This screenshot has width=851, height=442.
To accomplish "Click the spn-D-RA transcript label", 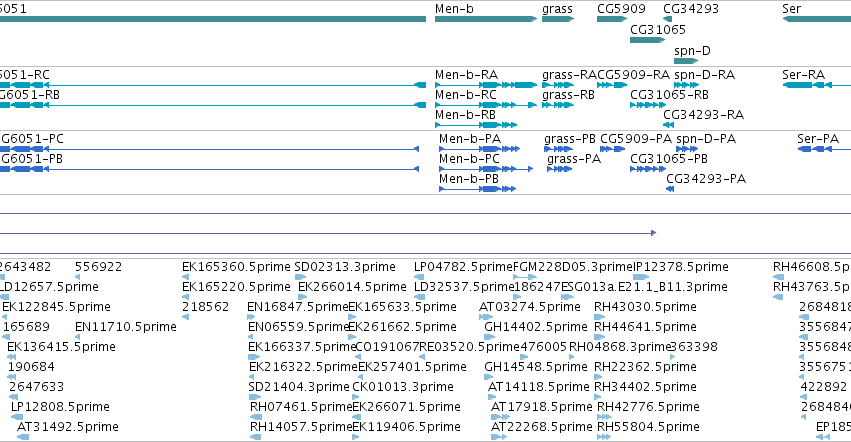I will [x=704, y=75].
